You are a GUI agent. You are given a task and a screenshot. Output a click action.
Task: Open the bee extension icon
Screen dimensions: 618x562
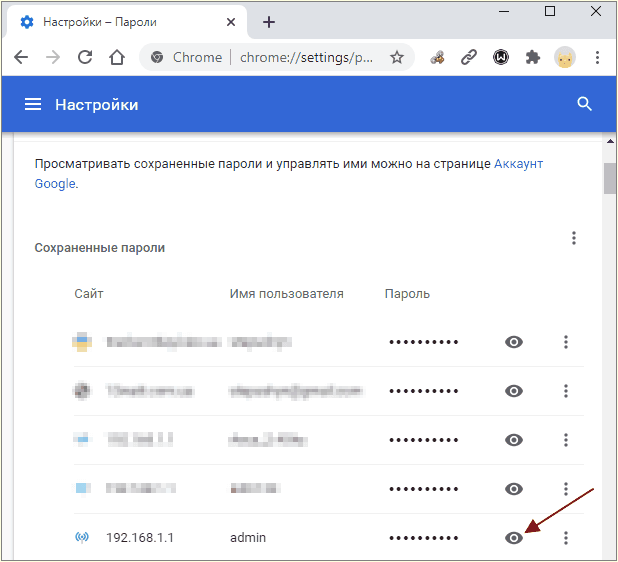[437, 58]
